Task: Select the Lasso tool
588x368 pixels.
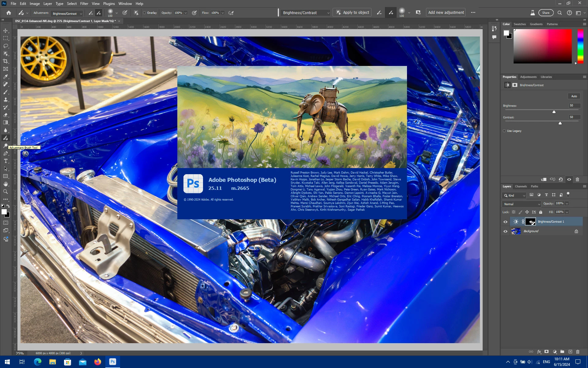Action: coord(6,46)
